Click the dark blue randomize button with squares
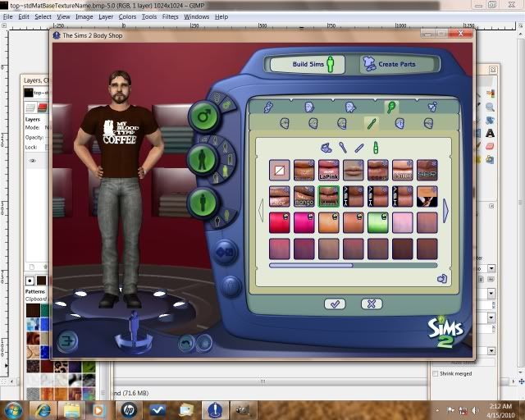The height and width of the screenshot is (420, 525). (225, 252)
